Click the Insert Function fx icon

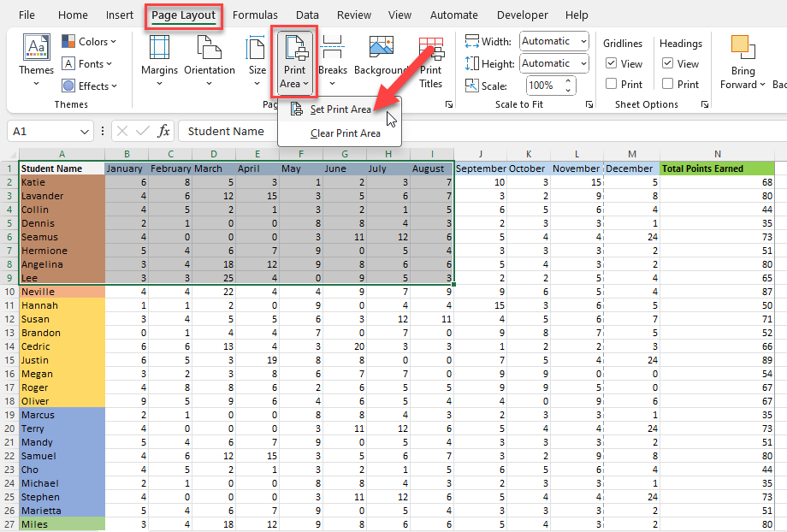click(163, 131)
